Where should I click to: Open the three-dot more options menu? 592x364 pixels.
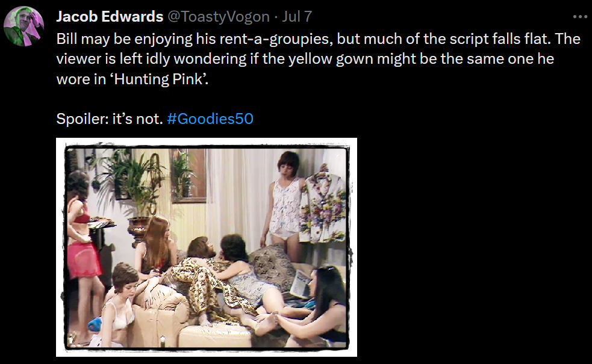point(580,17)
